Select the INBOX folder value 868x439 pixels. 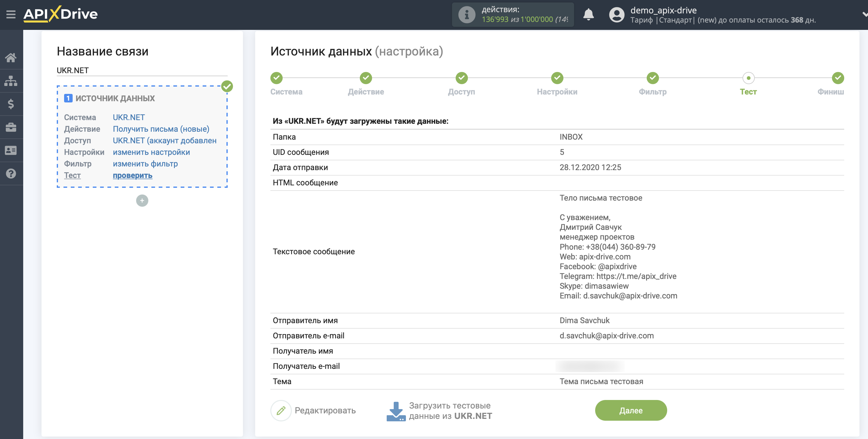(x=571, y=137)
